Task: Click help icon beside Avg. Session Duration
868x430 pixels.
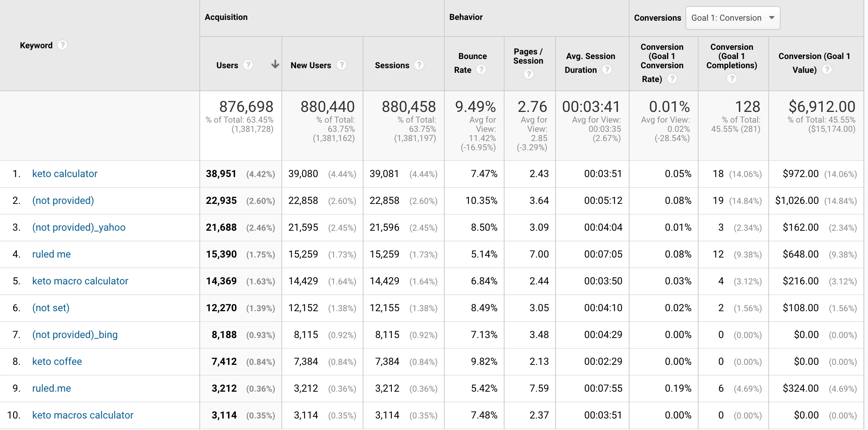Action: [607, 70]
